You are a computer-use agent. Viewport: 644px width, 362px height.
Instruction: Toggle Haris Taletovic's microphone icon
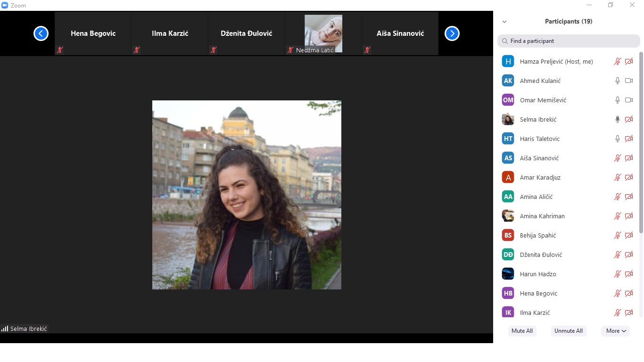coord(617,139)
